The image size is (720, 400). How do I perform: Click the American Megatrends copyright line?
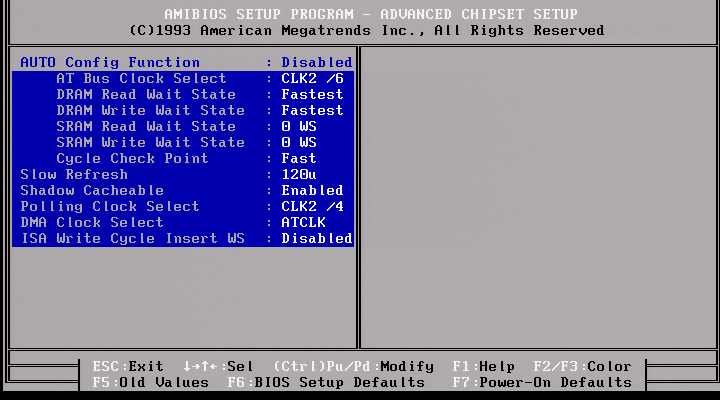coord(366,30)
